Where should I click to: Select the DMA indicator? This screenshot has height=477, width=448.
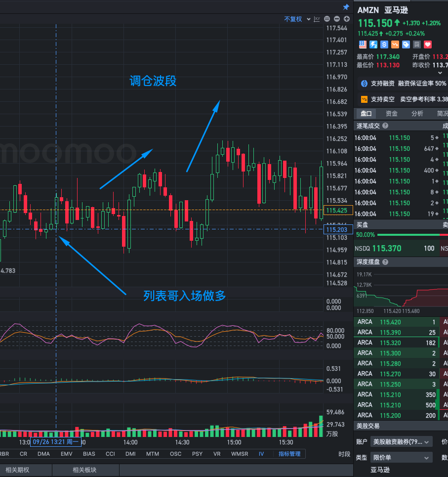[43, 454]
